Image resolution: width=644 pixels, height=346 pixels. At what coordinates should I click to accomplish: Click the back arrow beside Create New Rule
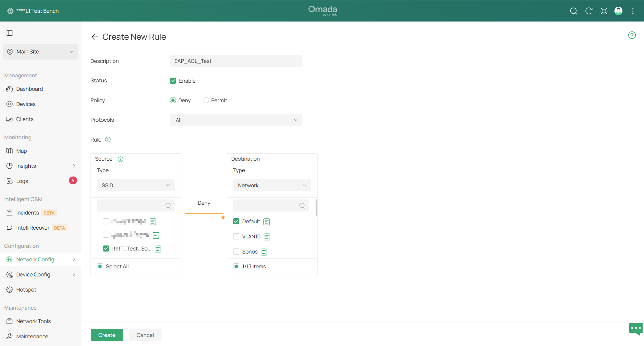[x=95, y=37]
